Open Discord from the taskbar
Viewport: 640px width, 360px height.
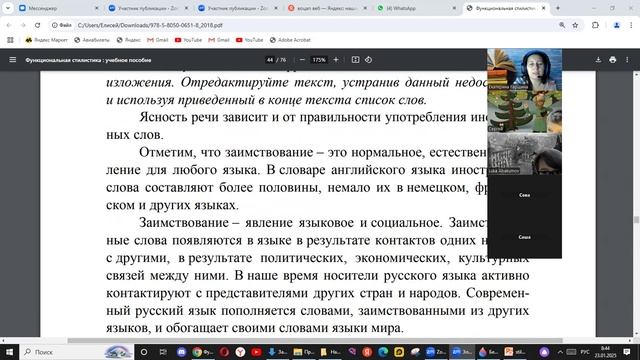click(x=182, y=352)
